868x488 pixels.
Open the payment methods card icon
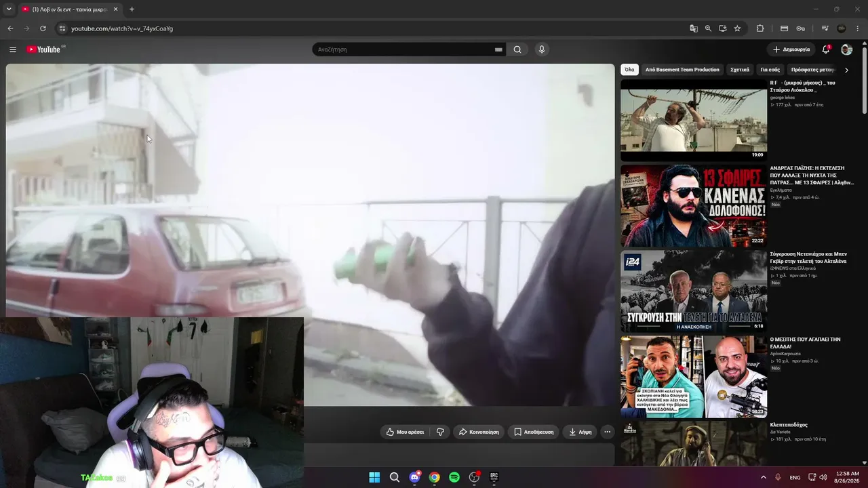(x=784, y=28)
